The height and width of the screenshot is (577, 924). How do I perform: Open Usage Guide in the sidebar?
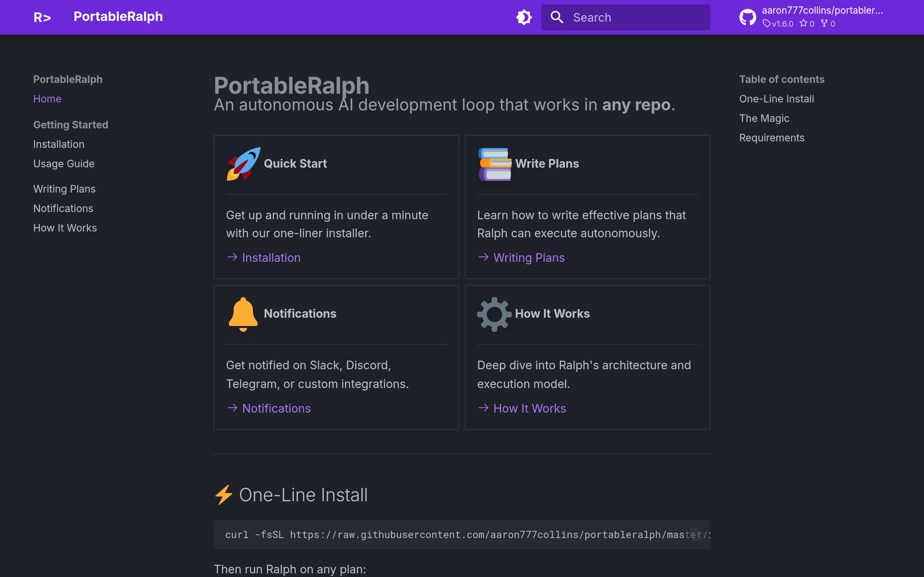[x=64, y=164]
